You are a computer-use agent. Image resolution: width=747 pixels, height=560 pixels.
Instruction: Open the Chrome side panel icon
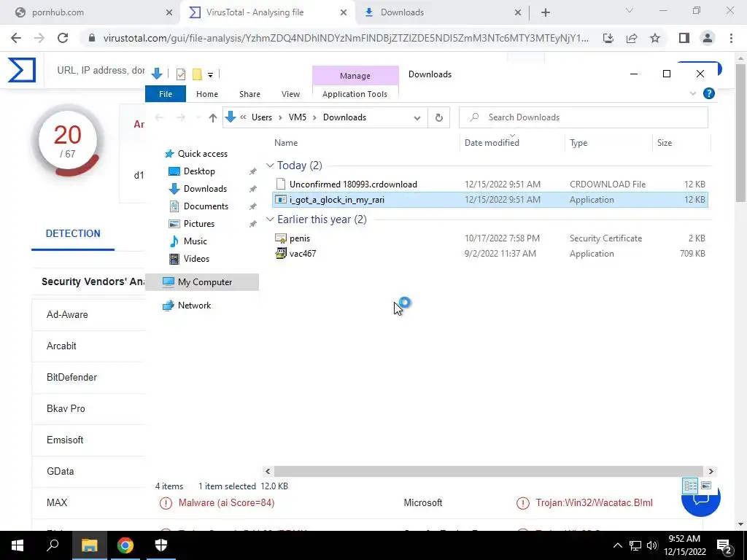click(x=684, y=38)
